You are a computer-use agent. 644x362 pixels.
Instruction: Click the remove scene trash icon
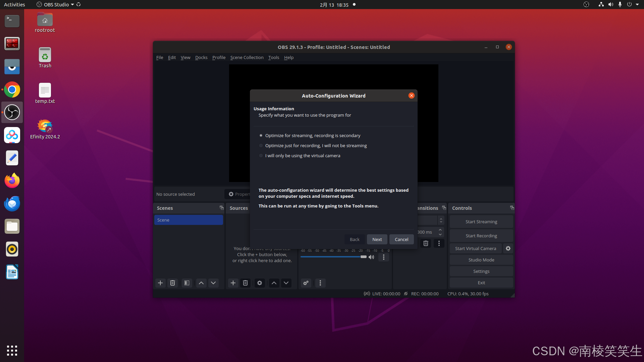pyautogui.click(x=172, y=283)
